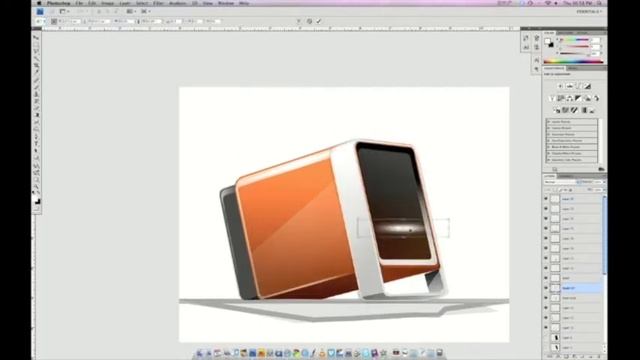Launch Bridge from the application bar
640x360 pixels.
pyautogui.click(x=52, y=11)
